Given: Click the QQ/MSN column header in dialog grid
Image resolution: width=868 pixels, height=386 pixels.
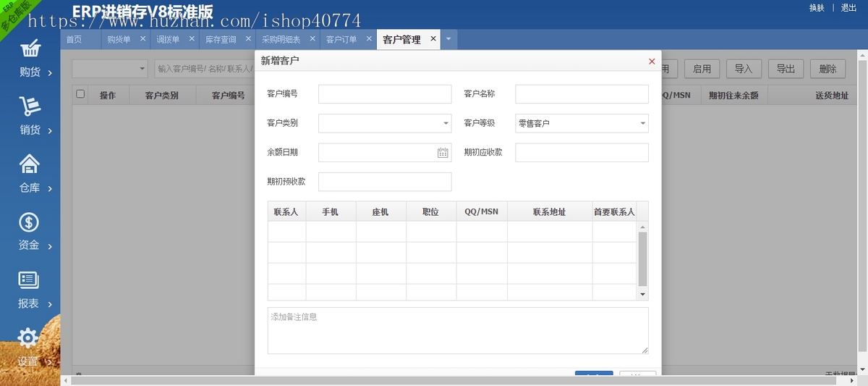Looking at the screenshot, I should [482, 211].
